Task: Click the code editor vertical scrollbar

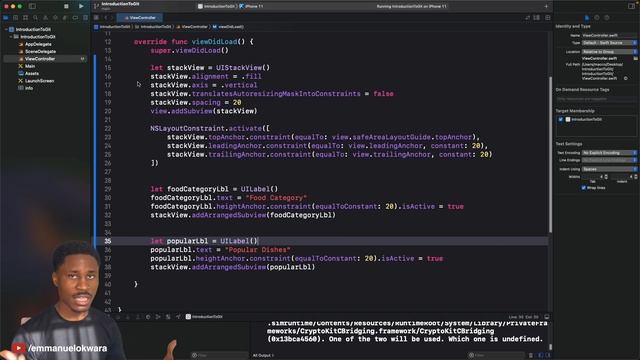Action: [550, 155]
